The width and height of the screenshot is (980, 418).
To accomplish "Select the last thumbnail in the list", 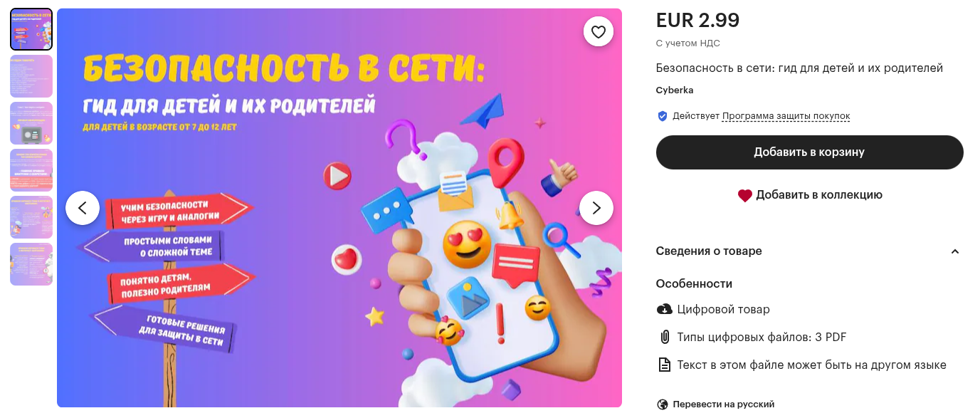I will point(31,264).
